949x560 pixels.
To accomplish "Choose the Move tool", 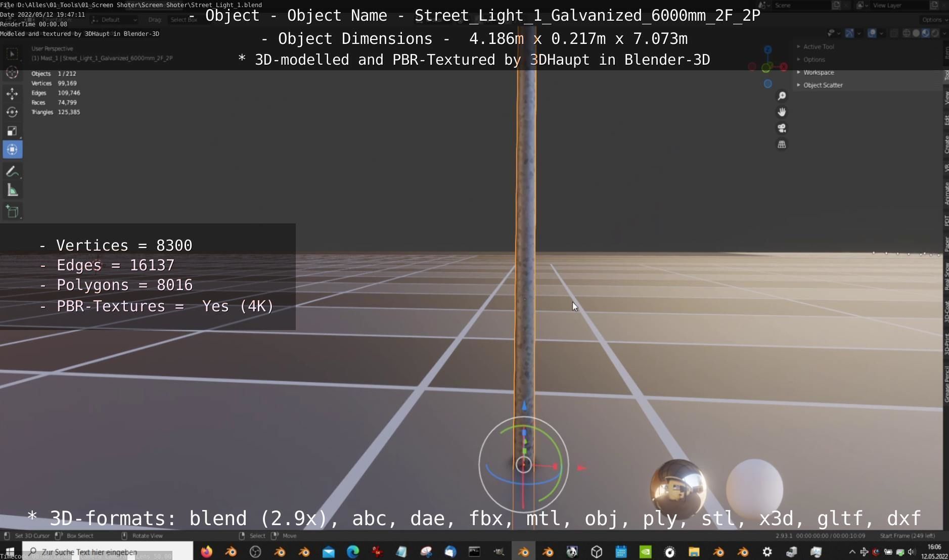I will 13,94.
